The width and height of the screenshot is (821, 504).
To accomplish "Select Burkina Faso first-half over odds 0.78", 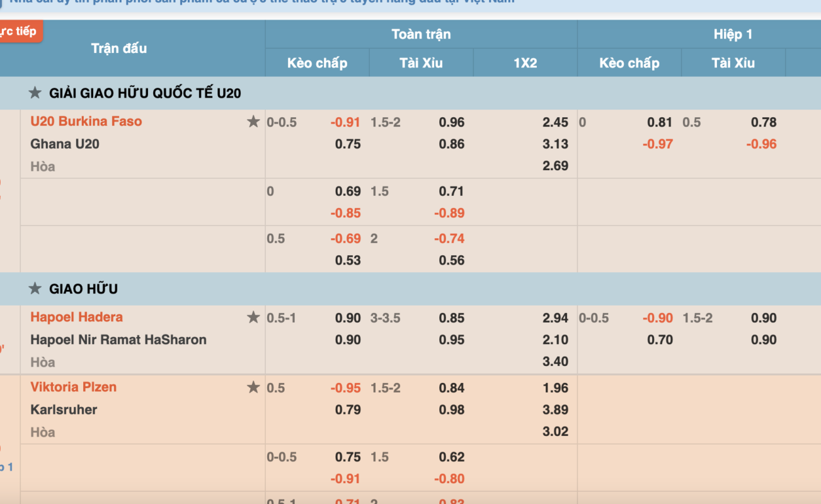I will (764, 122).
